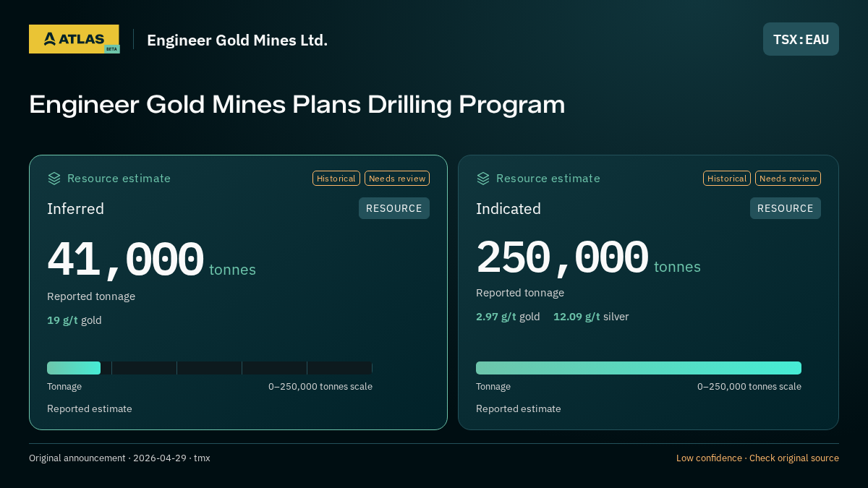
Task: Click the Historical tag on Indicated card
Action: pos(727,179)
